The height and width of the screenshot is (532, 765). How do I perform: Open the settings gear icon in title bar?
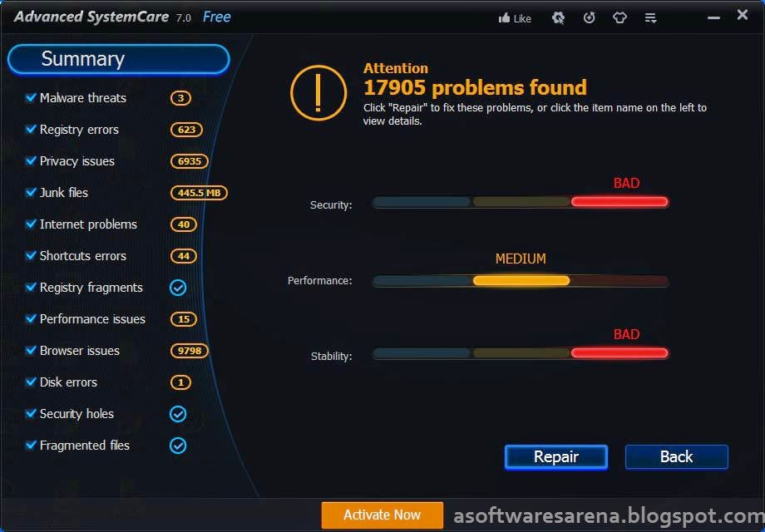[558, 18]
